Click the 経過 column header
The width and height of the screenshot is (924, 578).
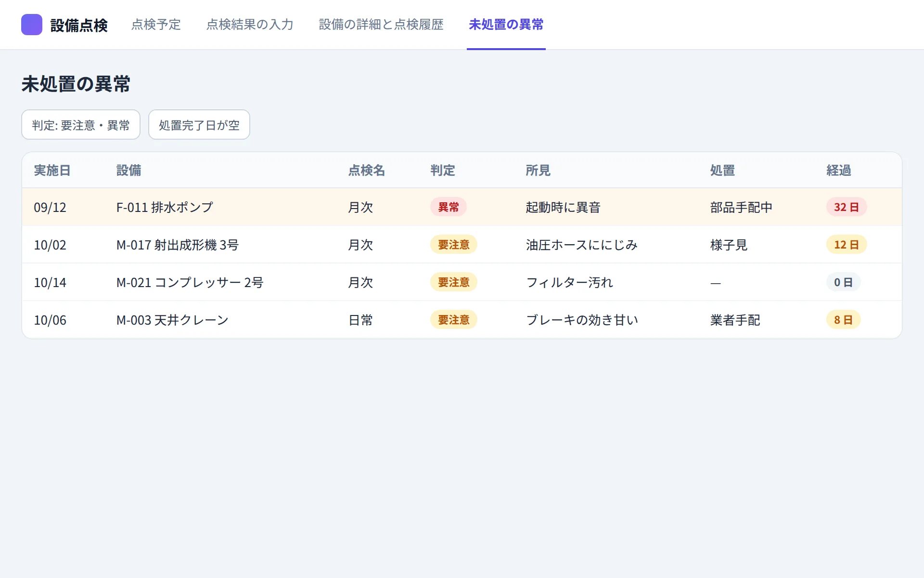coord(839,170)
